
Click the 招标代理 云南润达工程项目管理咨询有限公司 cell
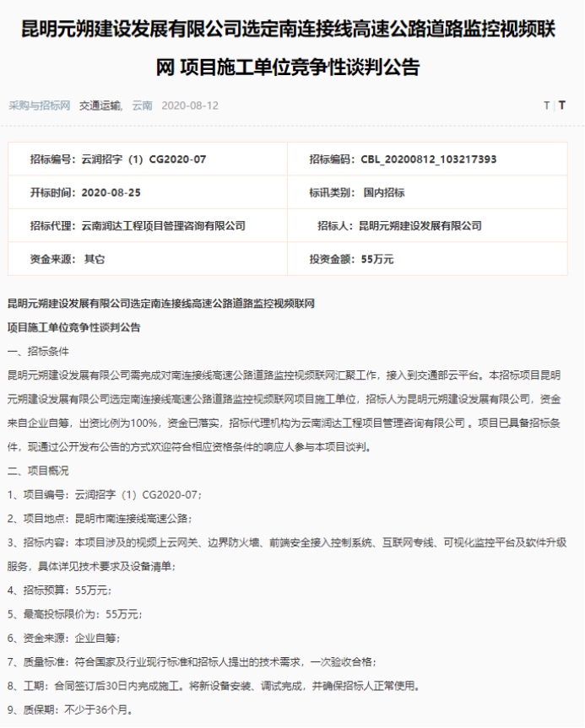point(138,225)
